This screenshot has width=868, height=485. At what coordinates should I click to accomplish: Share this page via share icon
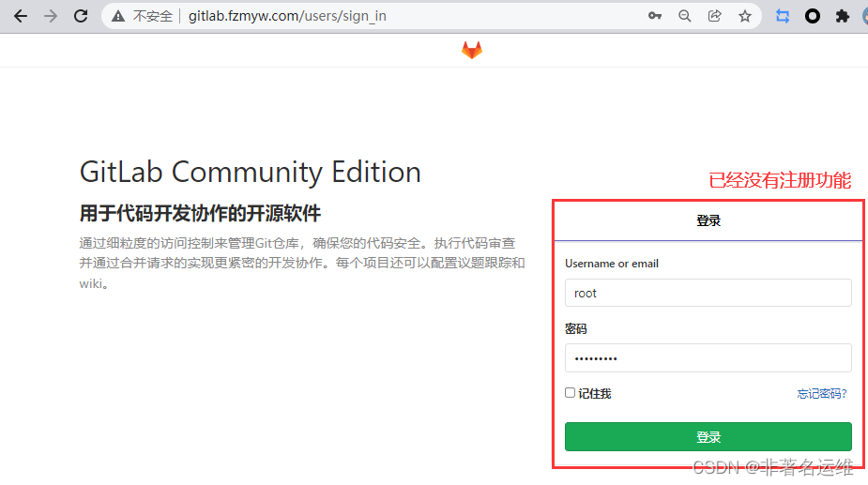coord(715,16)
